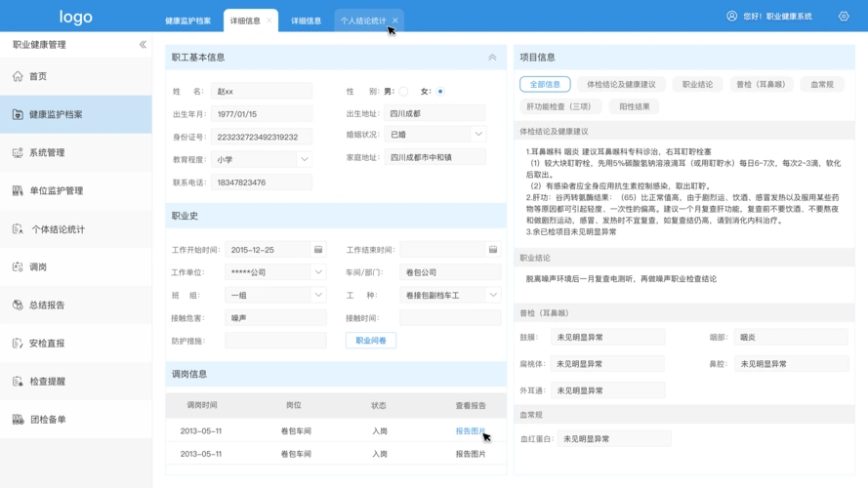Open 报告图片 link in first table row
The height and width of the screenshot is (488, 868).
(471, 431)
